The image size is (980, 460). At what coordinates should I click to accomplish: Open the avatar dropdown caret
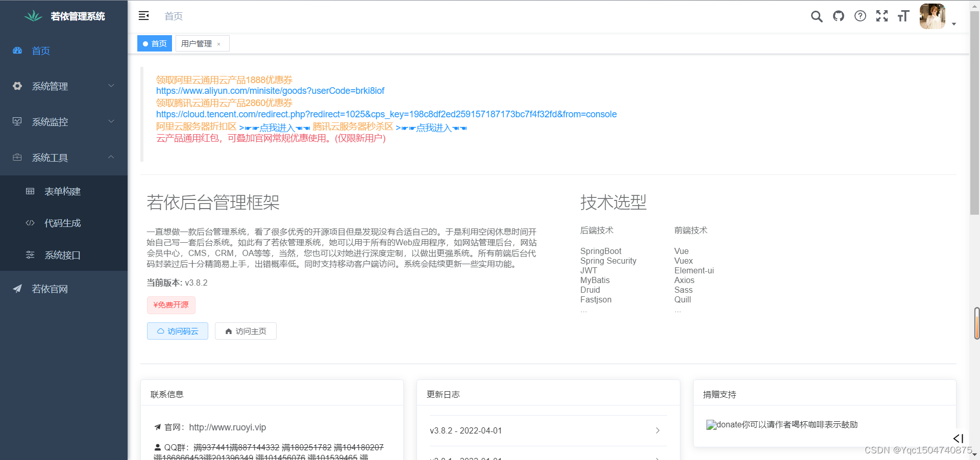[954, 24]
